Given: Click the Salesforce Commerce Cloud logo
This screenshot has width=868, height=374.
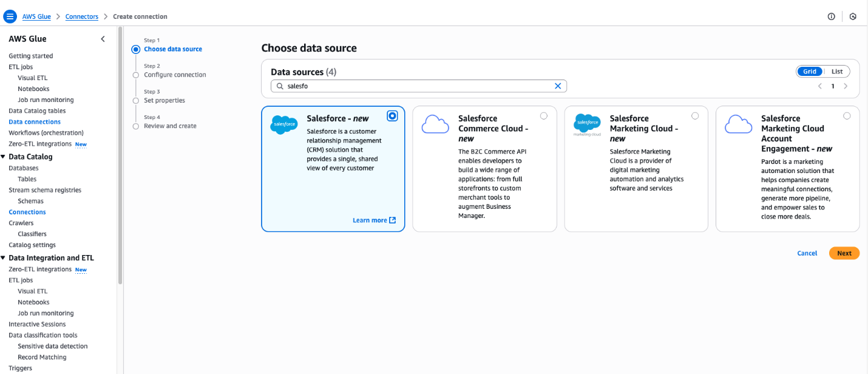Looking at the screenshot, I should click(x=435, y=124).
